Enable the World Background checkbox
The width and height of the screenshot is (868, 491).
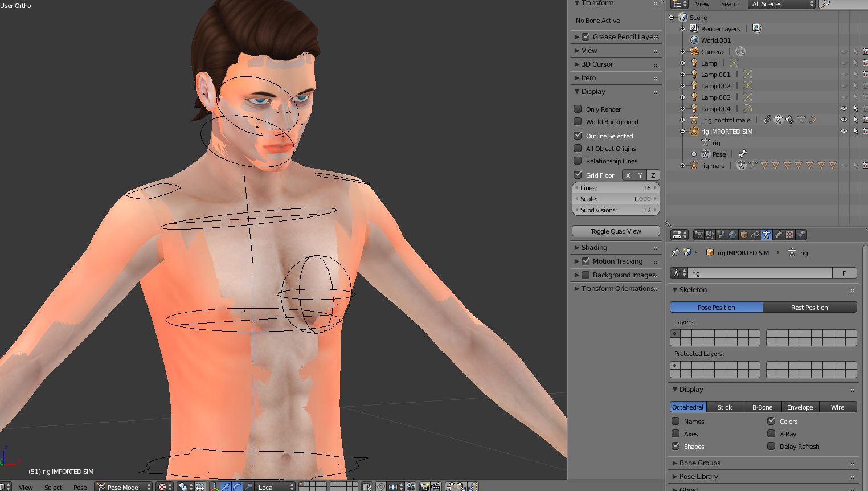(578, 121)
